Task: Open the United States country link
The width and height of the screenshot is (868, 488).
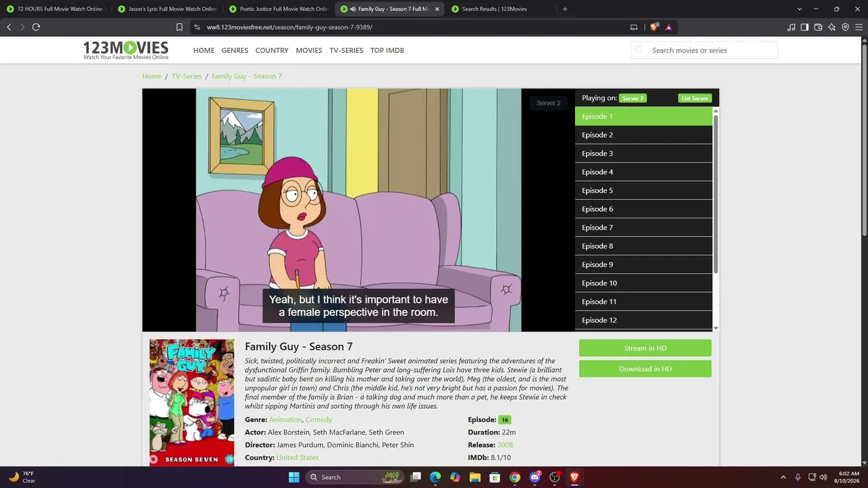Action: [x=297, y=457]
